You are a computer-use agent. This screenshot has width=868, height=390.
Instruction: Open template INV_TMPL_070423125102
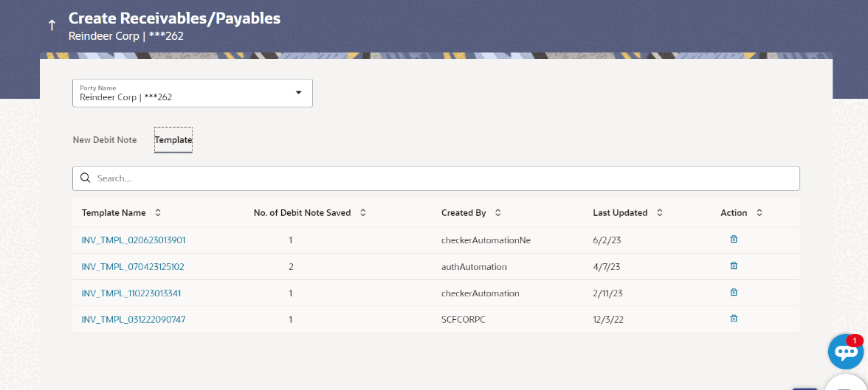pos(133,267)
